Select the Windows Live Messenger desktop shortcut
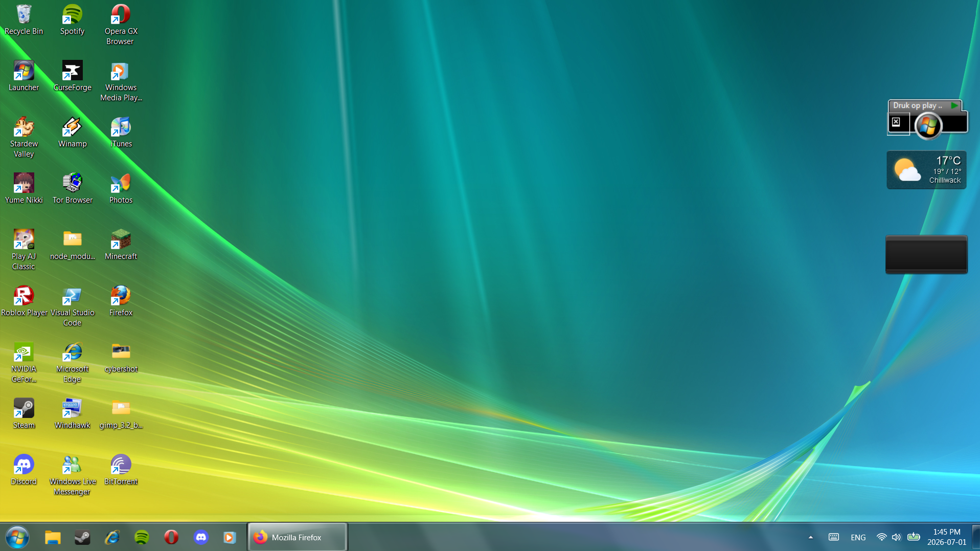Screen dimensions: 980x551 point(72,475)
